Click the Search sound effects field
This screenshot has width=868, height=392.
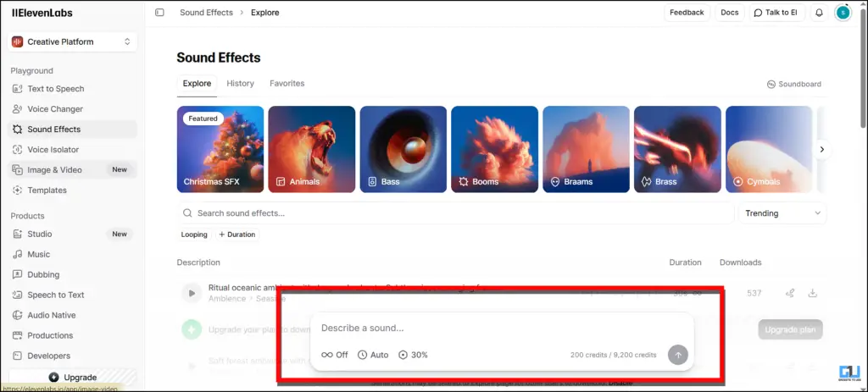(458, 213)
